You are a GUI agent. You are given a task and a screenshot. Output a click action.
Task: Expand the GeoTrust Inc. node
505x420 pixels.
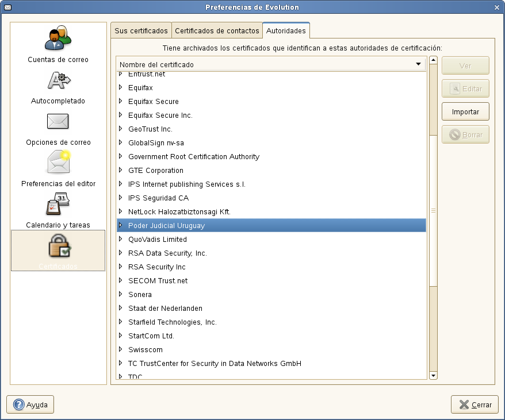[120, 129]
